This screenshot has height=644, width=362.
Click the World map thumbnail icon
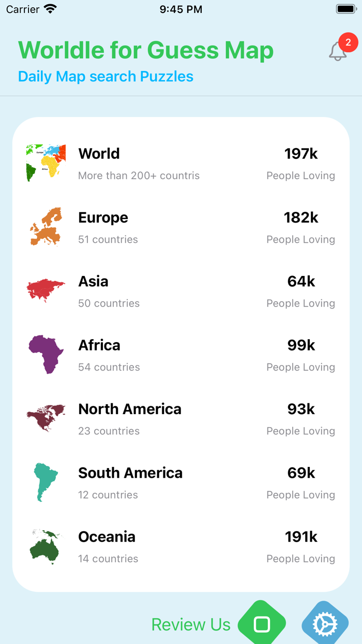pyautogui.click(x=46, y=162)
